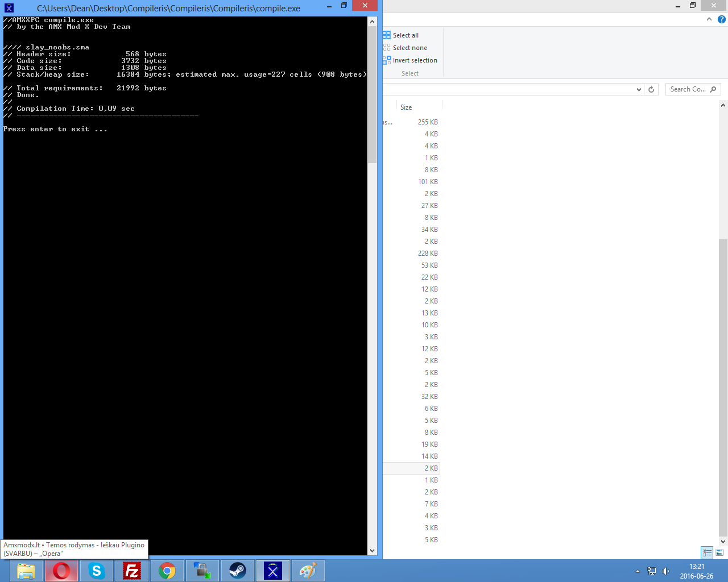Grab the console vertical scrollbar thumb
The image size is (728, 582).
pos(373,95)
